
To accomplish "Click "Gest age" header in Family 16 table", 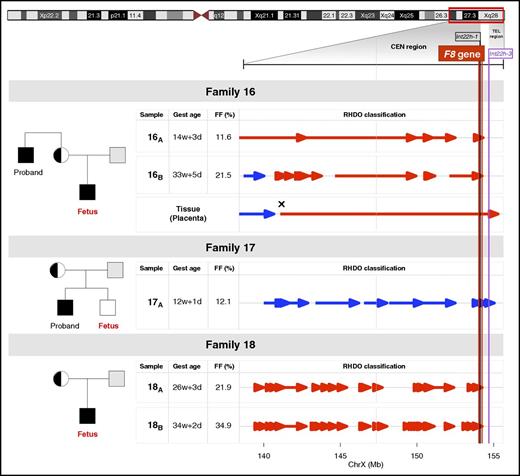I will 187,115.
